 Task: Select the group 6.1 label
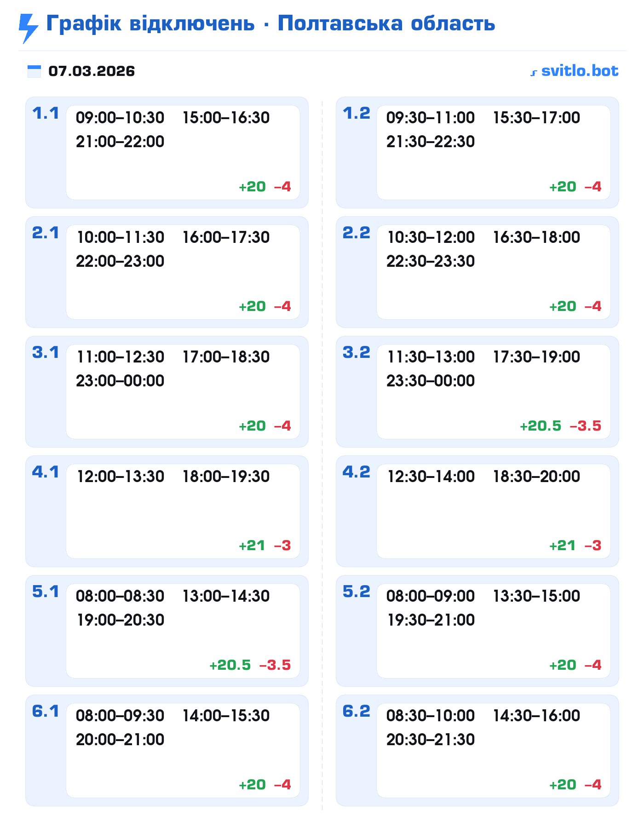[x=46, y=711]
